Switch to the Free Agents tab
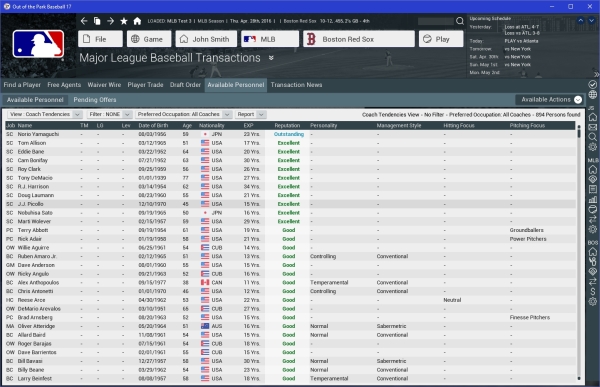This screenshot has height=387, width=600. [64, 85]
